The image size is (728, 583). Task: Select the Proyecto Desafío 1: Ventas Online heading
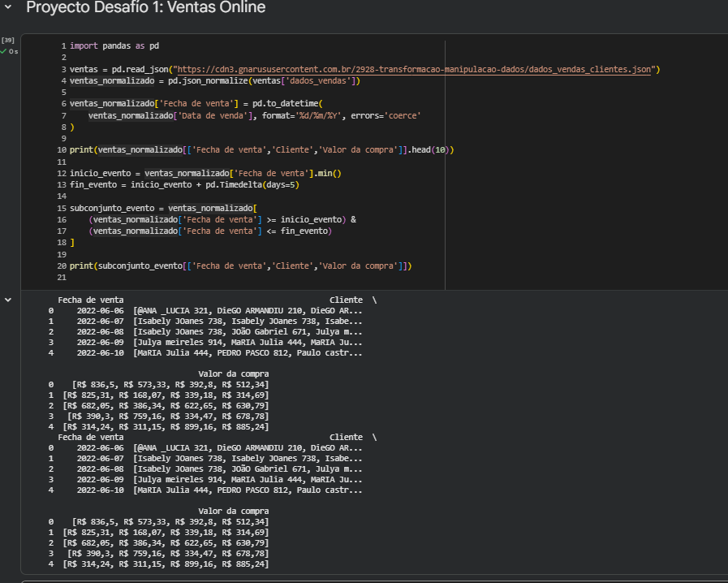tap(145, 8)
